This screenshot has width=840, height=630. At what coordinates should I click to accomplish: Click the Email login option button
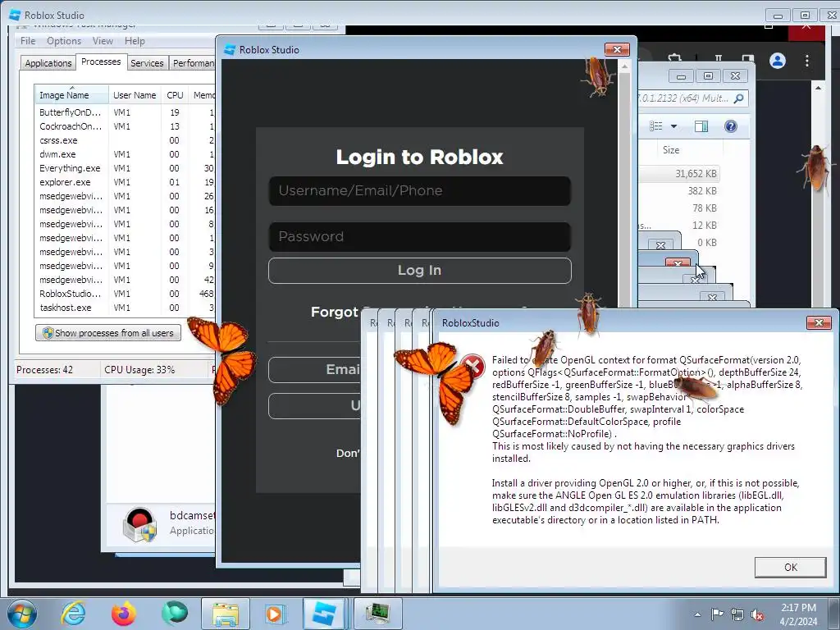(x=314, y=370)
